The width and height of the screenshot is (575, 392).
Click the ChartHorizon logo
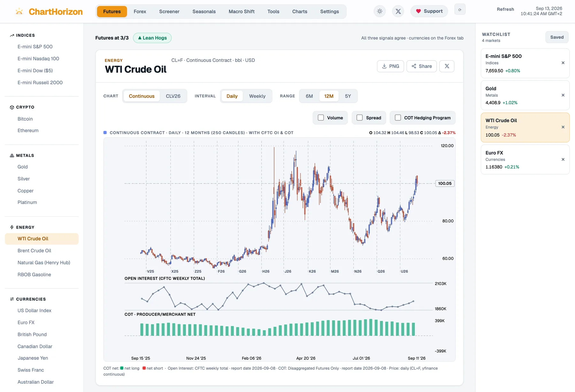pyautogui.click(x=49, y=11)
